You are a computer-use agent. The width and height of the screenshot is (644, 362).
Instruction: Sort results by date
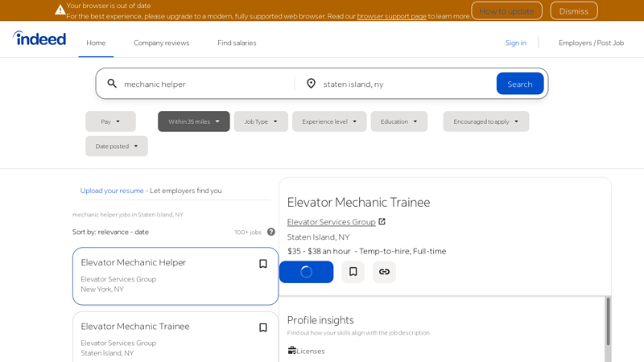(142, 232)
